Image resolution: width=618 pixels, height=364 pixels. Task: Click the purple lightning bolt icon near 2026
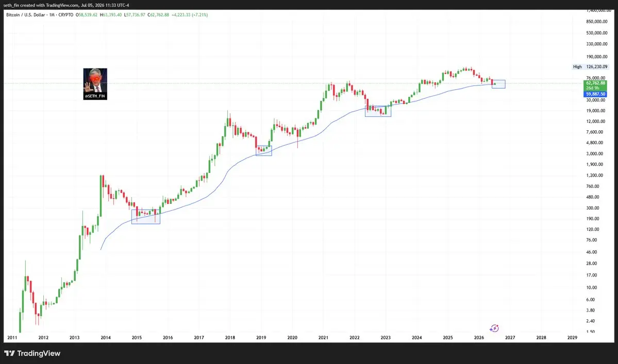(x=494, y=328)
